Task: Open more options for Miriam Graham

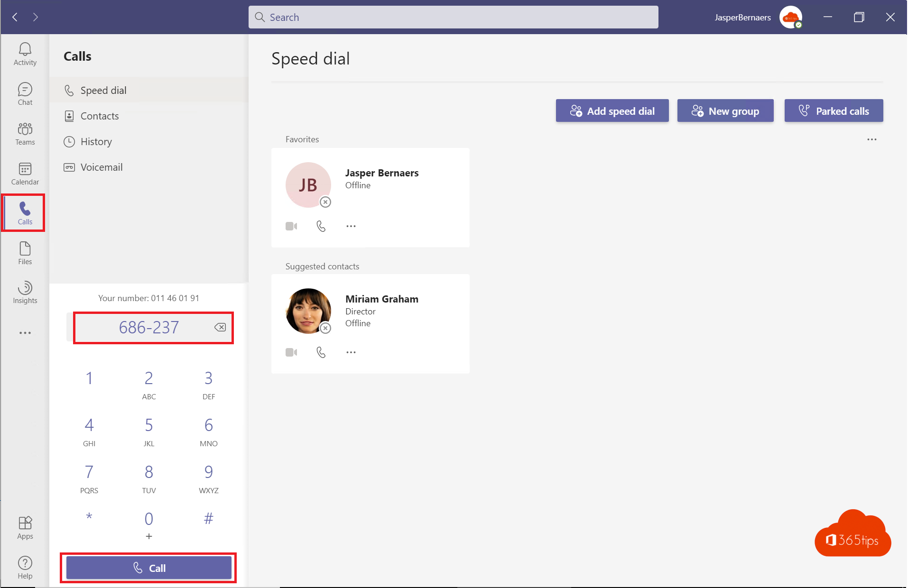Action: [351, 352]
